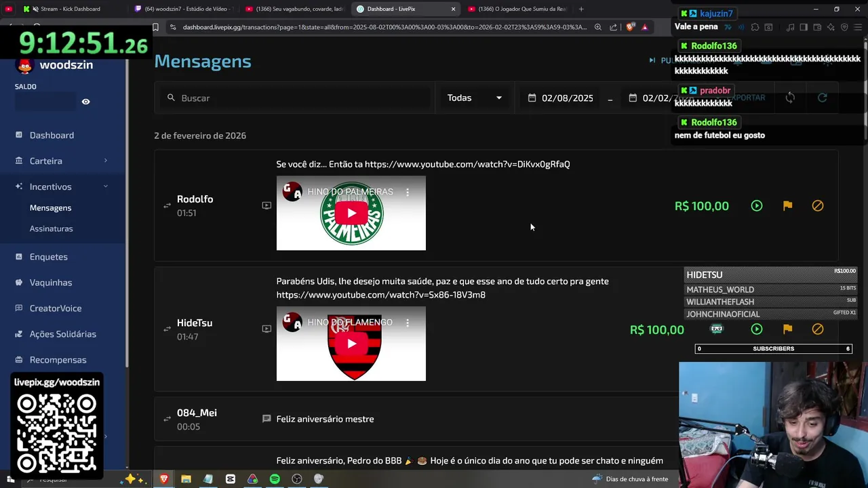The width and height of the screenshot is (868, 488).
Task: Replay Rodolfo's R$ 100,00 message
Action: 757,205
